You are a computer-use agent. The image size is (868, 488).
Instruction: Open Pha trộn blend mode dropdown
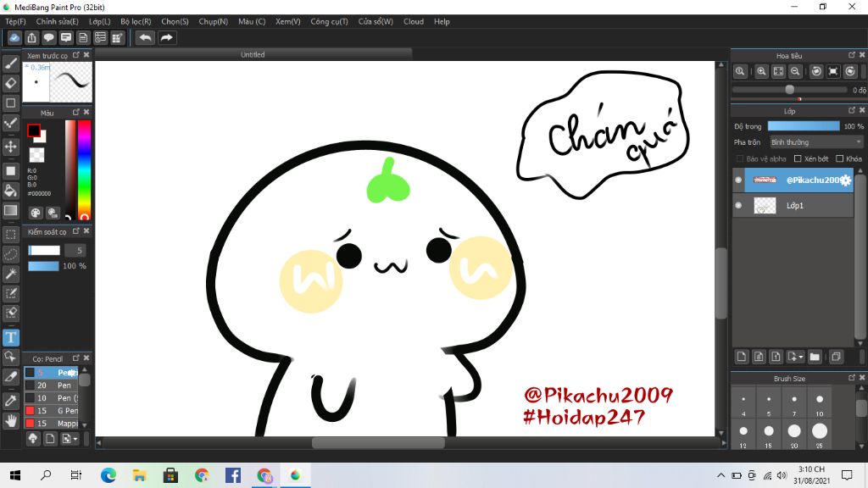(816, 142)
